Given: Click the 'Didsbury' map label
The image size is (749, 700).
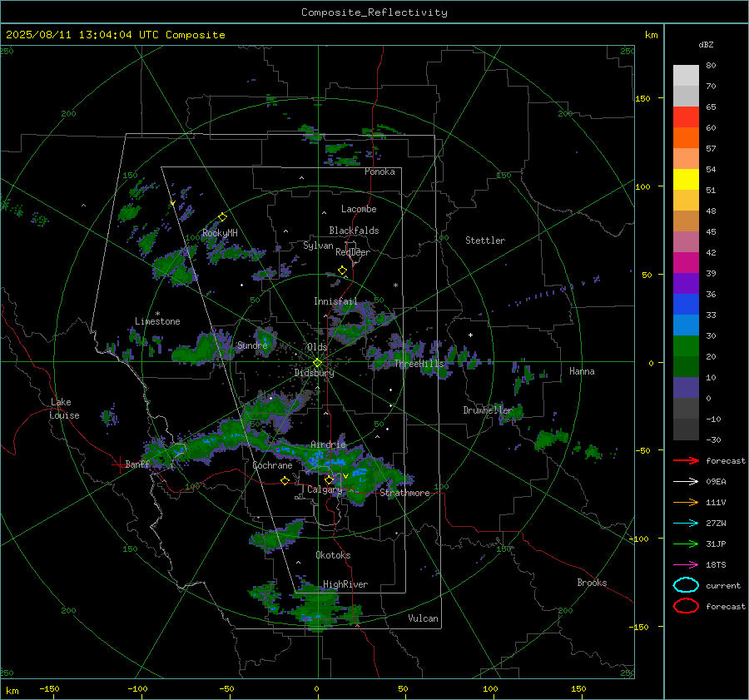Looking at the screenshot, I should coord(314,373).
